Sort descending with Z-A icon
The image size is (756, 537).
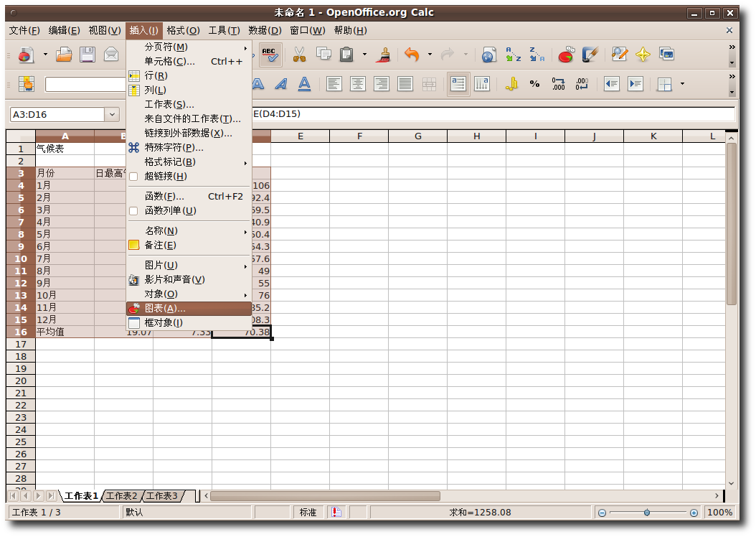[537, 55]
